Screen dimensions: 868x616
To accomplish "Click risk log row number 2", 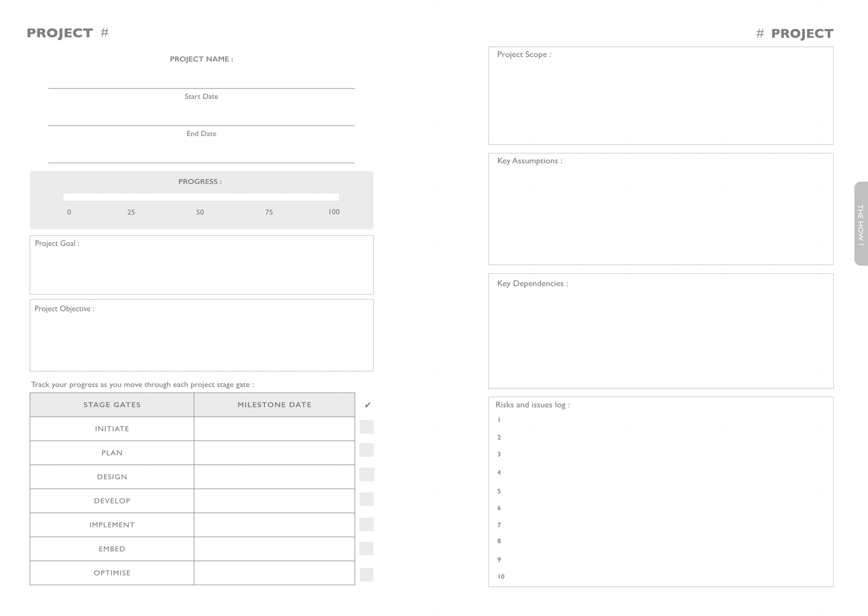I will [499, 438].
